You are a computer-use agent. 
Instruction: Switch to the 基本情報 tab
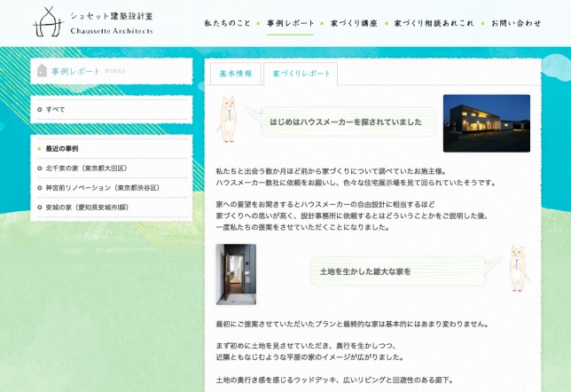236,74
